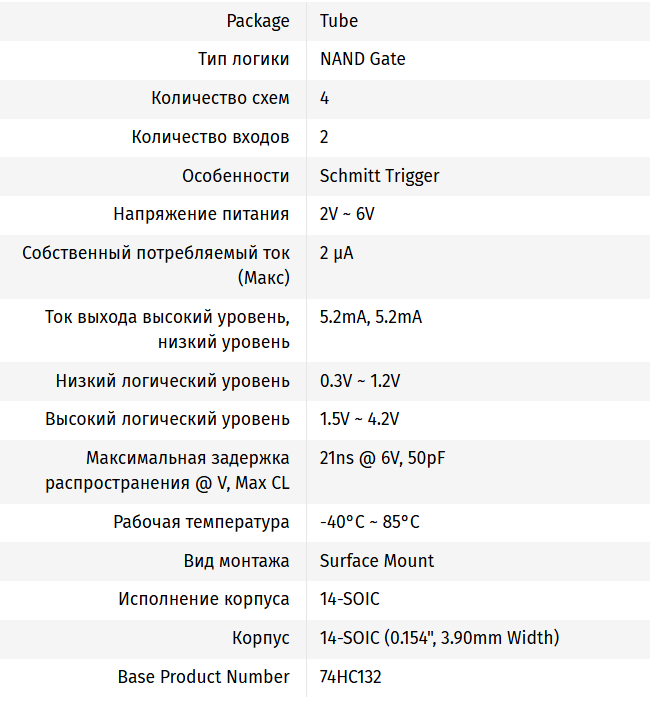Click the 'Tube' package value
This screenshot has width=650, height=708.
tap(339, 21)
